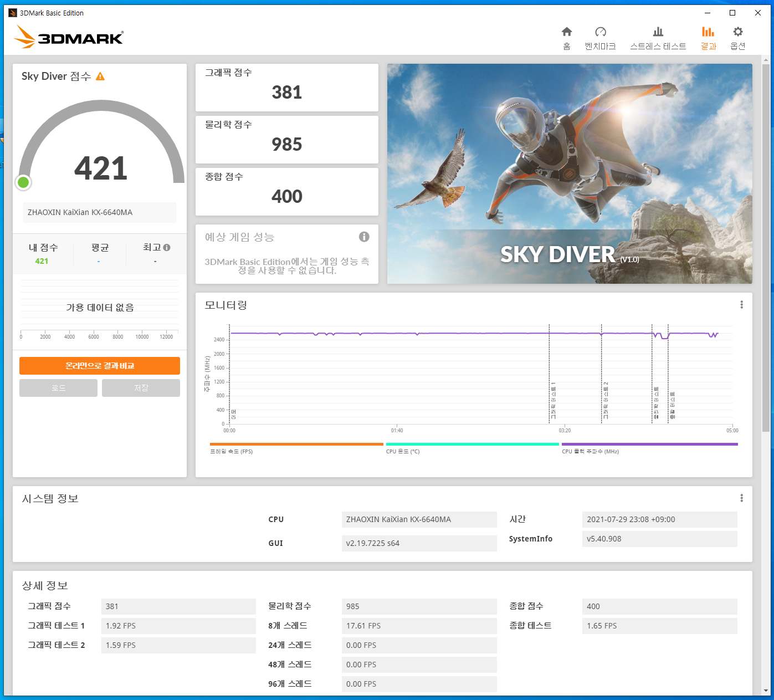Minimize the 3DMark window
774x700 pixels.
click(x=708, y=13)
